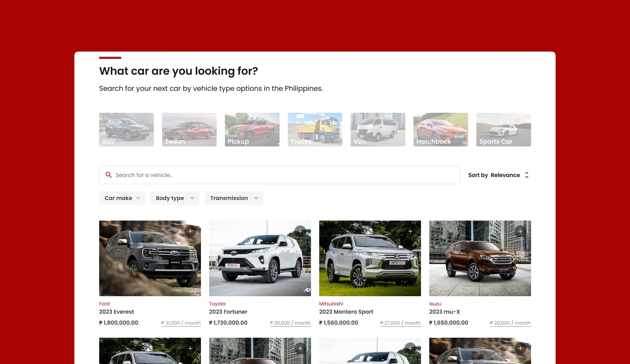Click the ₱ 1,730,000.00 price

228,322
